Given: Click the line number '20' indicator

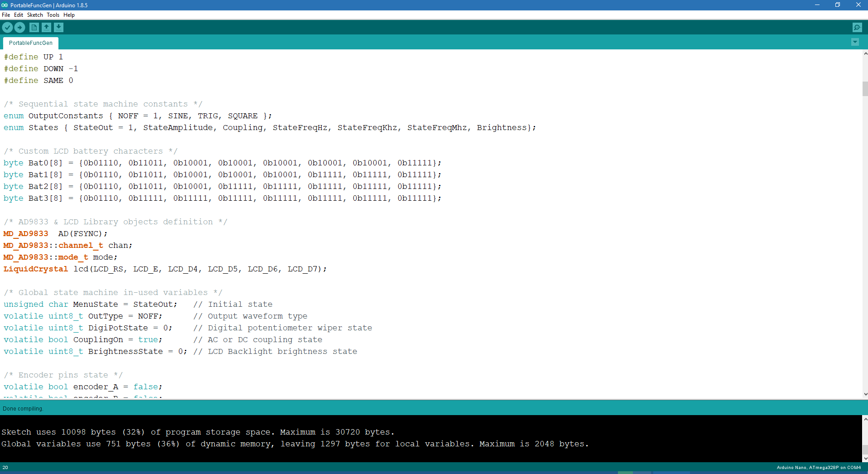Looking at the screenshot, I should [5, 467].
